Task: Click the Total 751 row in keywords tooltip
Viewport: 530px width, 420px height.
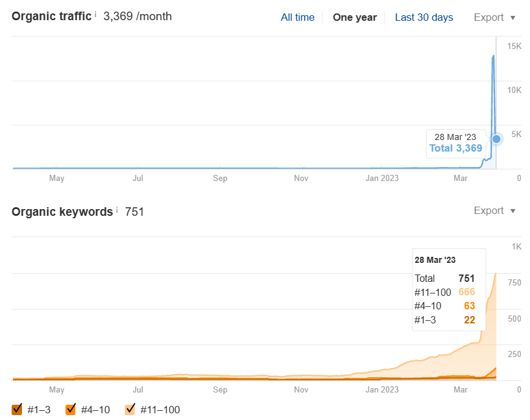Action: 445,278
